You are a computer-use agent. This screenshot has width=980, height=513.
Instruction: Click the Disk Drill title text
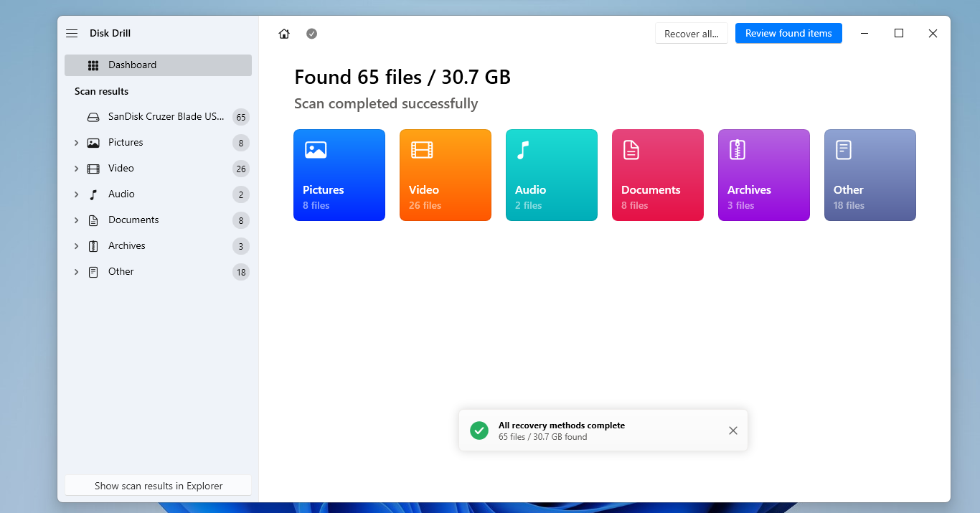click(x=110, y=33)
